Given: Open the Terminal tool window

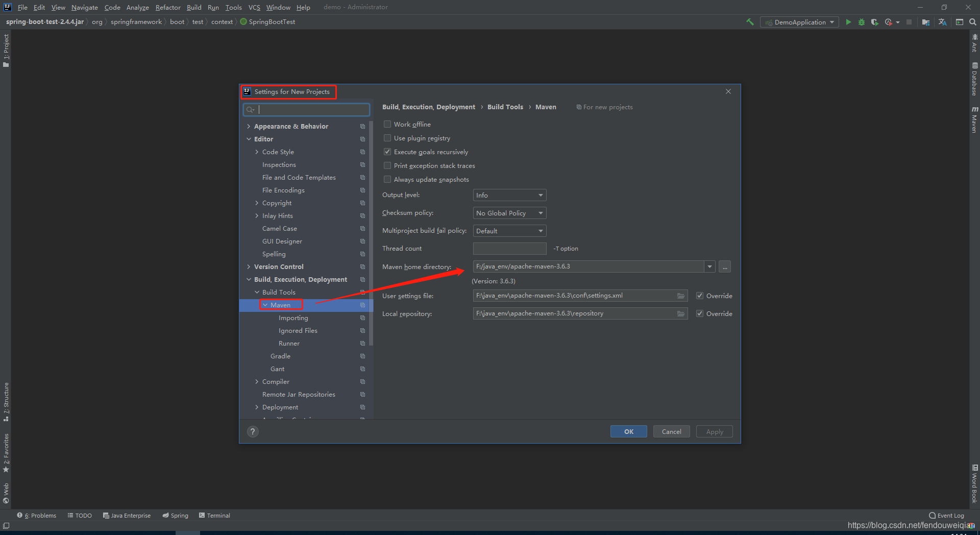Looking at the screenshot, I should [214, 516].
